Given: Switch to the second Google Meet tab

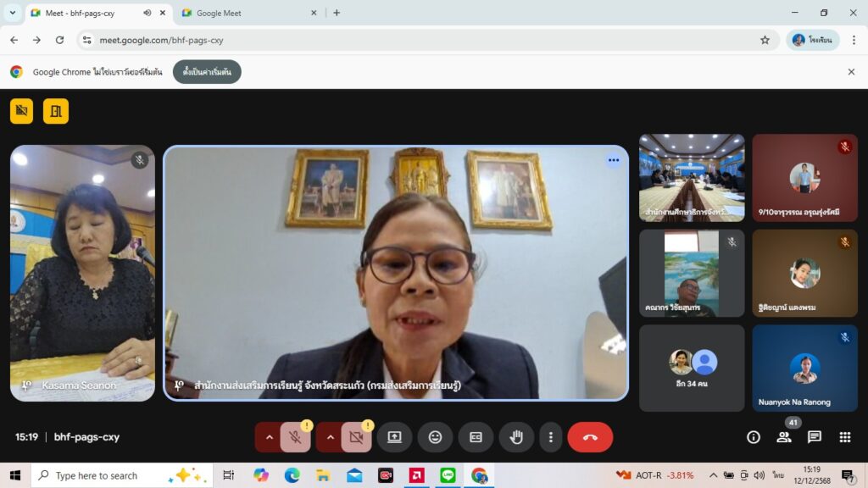Looking at the screenshot, I should coord(246,13).
